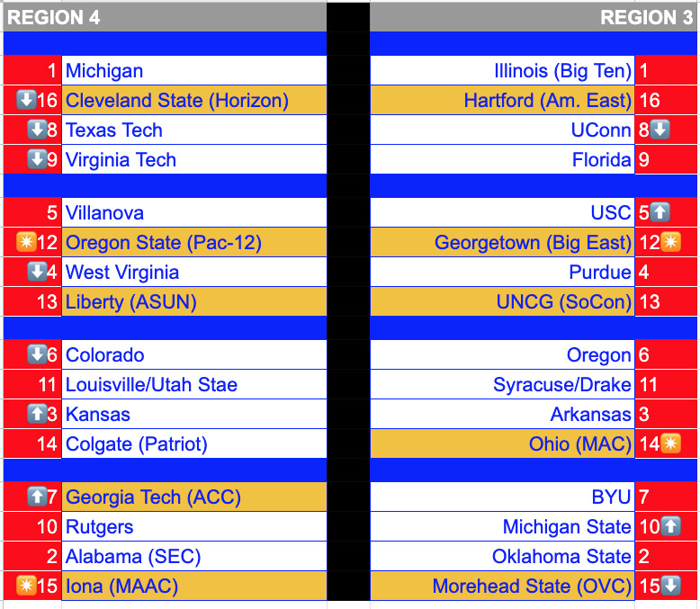Click down arrow icon next to UConn seed 8
The height and width of the screenshot is (609, 700).
point(660,130)
